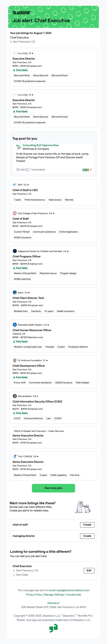Screen dimensions: 107x644
Task: Click the Ipsos company logo
Action: click(x=15, y=292)
